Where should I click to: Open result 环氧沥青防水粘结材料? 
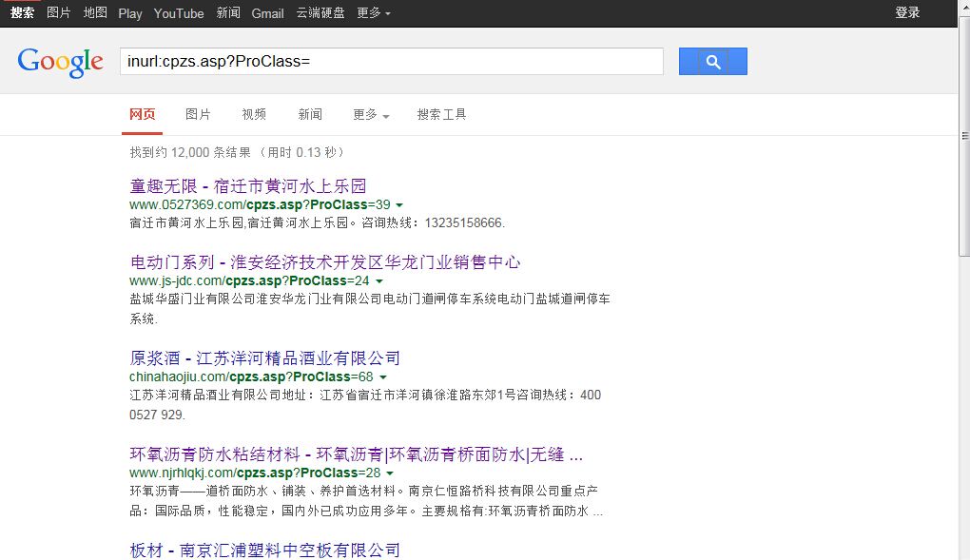click(x=357, y=454)
